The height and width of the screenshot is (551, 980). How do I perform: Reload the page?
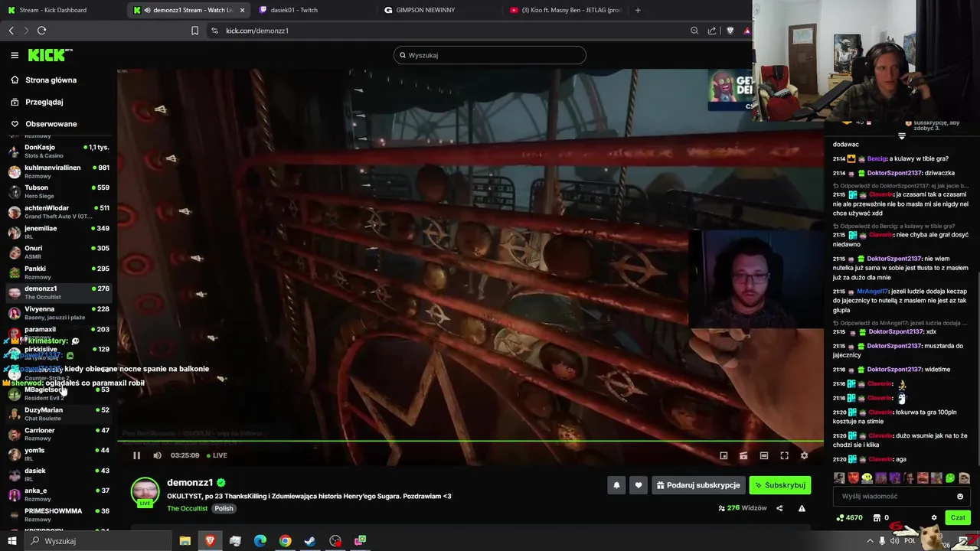click(x=41, y=31)
